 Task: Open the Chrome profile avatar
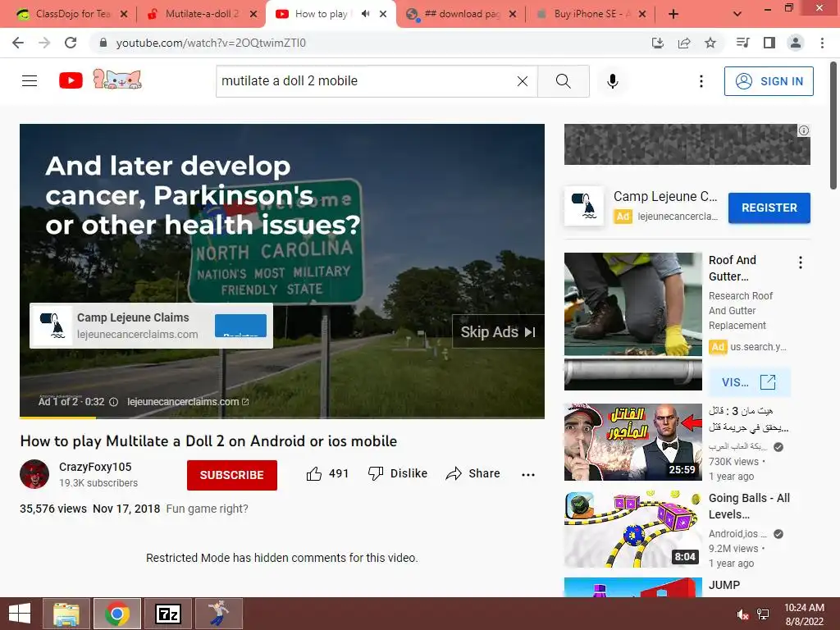[x=796, y=43]
